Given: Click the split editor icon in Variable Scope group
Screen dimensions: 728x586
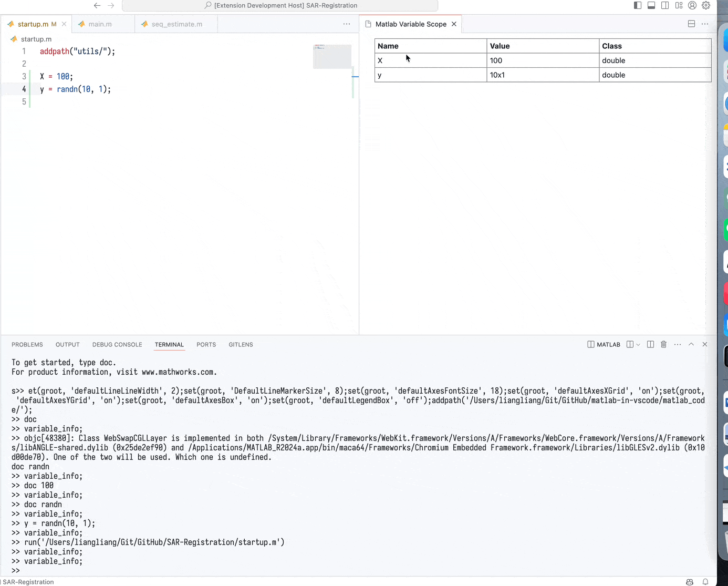Looking at the screenshot, I should pyautogui.click(x=691, y=24).
